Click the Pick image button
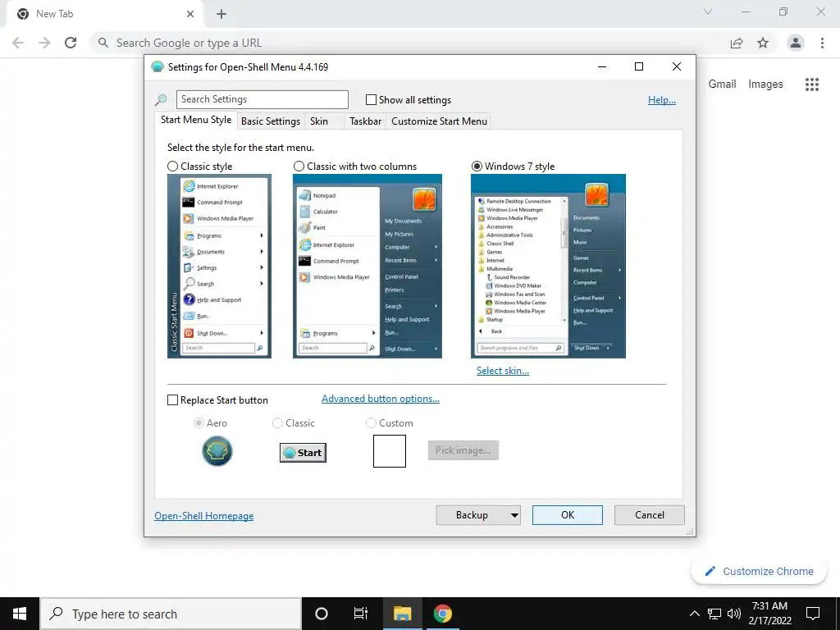The image size is (840, 630). pos(463,450)
